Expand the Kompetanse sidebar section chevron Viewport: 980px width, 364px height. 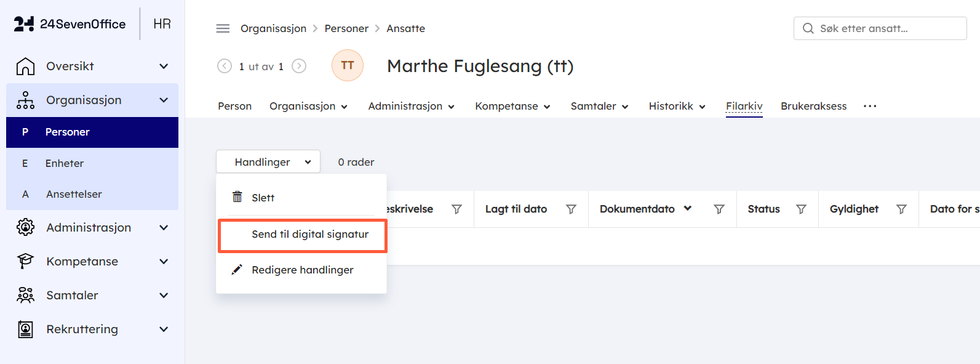(x=164, y=262)
